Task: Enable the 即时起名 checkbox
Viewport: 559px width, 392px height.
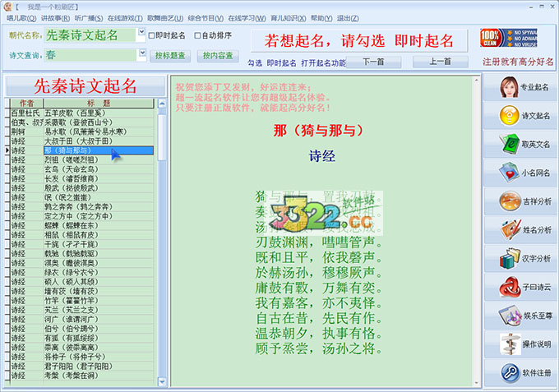Action: [x=151, y=35]
